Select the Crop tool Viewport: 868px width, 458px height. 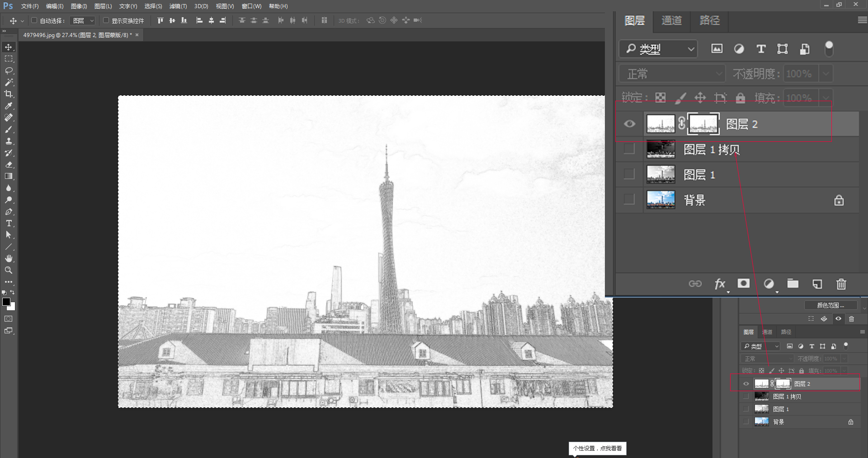click(x=9, y=94)
